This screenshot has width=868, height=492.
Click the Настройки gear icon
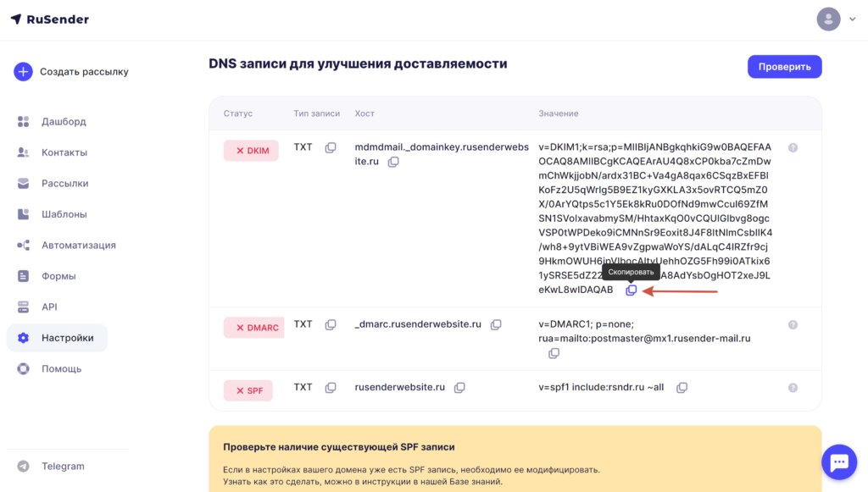click(23, 338)
